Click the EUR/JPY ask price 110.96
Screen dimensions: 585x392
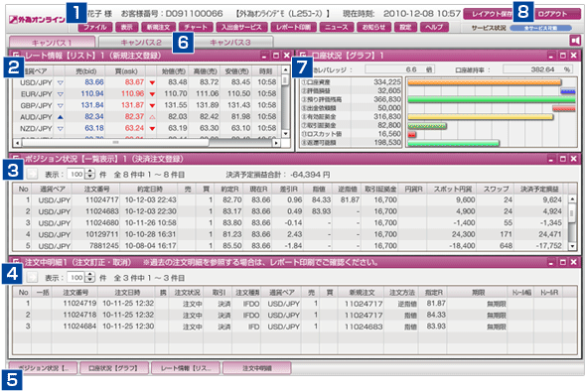132,93
